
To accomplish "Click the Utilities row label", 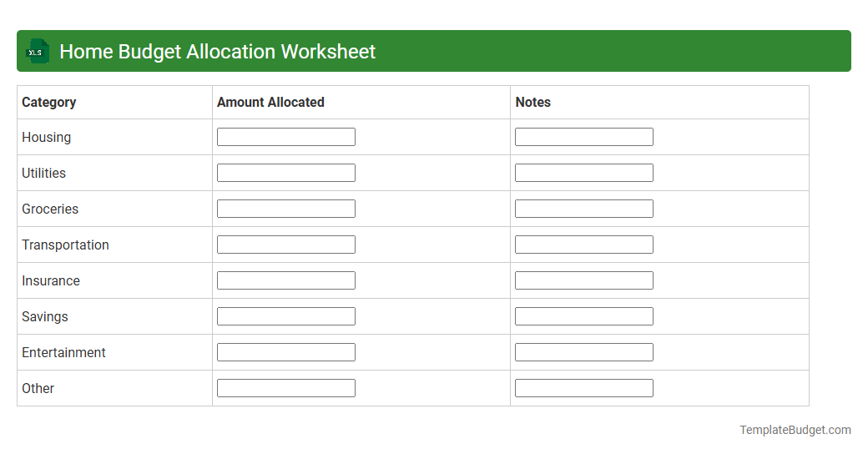I will [43, 174].
